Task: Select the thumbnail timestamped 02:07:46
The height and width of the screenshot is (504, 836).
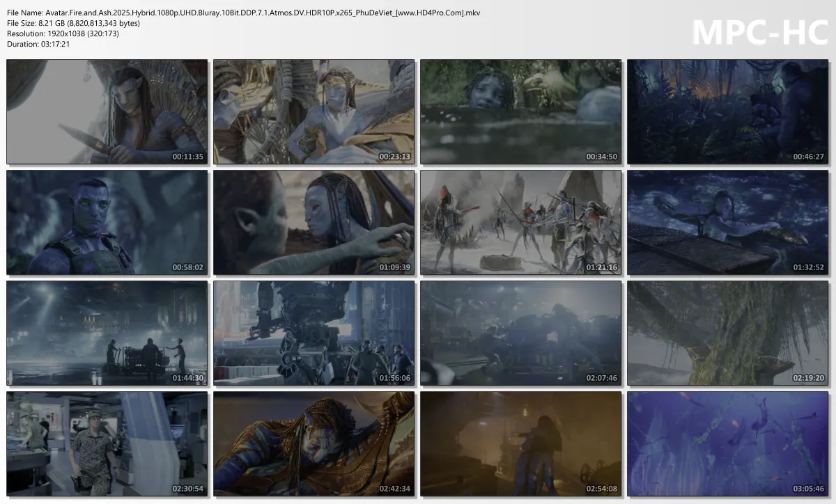Action: pos(520,333)
